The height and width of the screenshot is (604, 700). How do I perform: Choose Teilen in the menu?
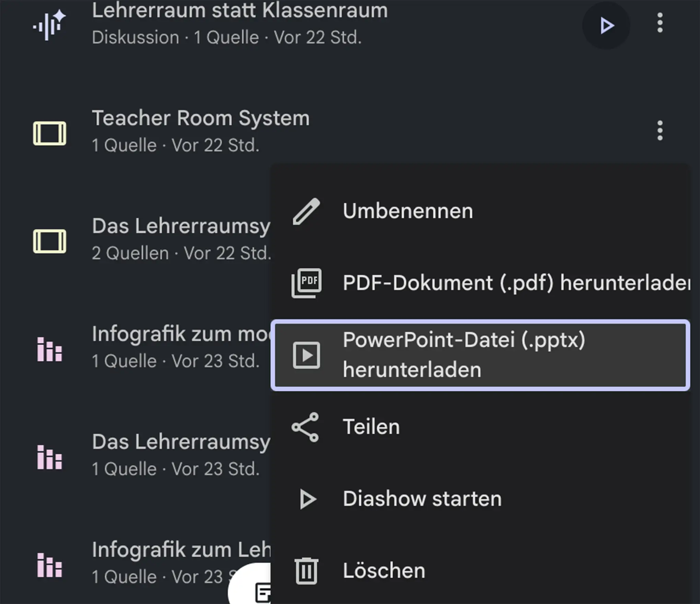pyautogui.click(x=371, y=427)
